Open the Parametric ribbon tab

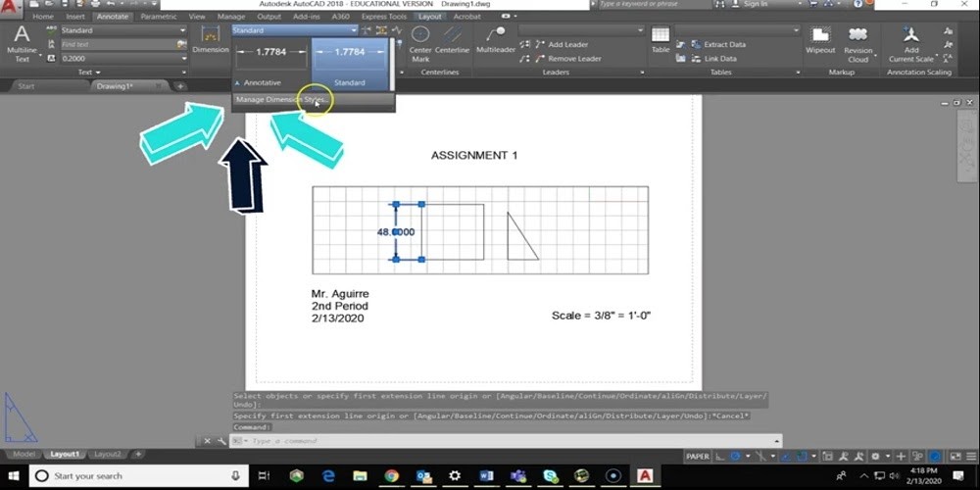pos(159,17)
